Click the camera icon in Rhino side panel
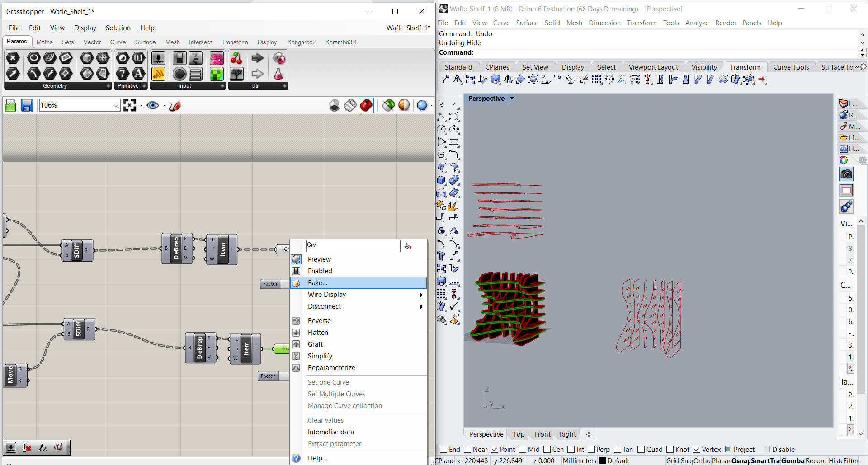Screen dimensions: 868x465 [x=846, y=174]
